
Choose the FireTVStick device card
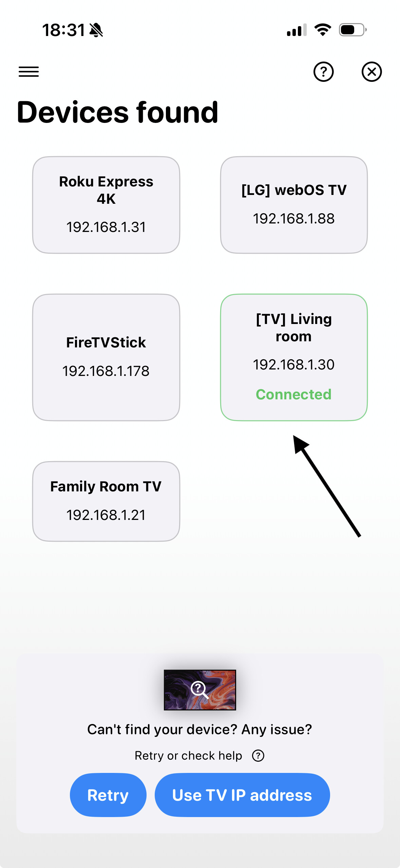[x=106, y=357]
